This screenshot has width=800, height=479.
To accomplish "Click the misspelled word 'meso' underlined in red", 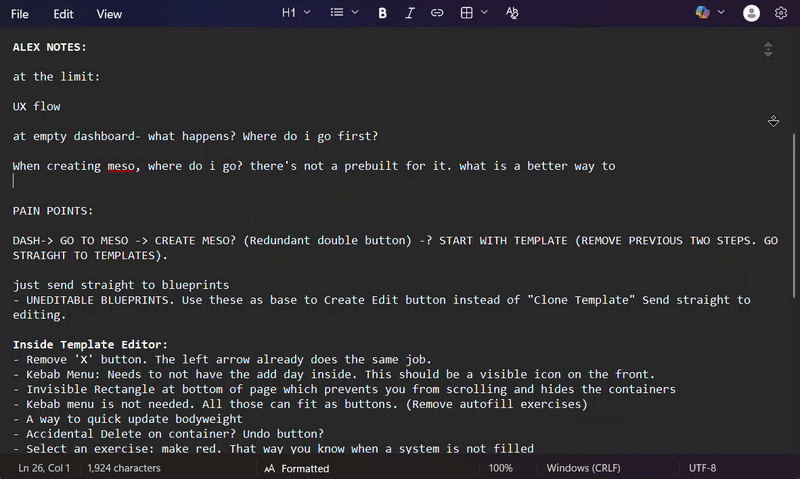I will tap(121, 166).
